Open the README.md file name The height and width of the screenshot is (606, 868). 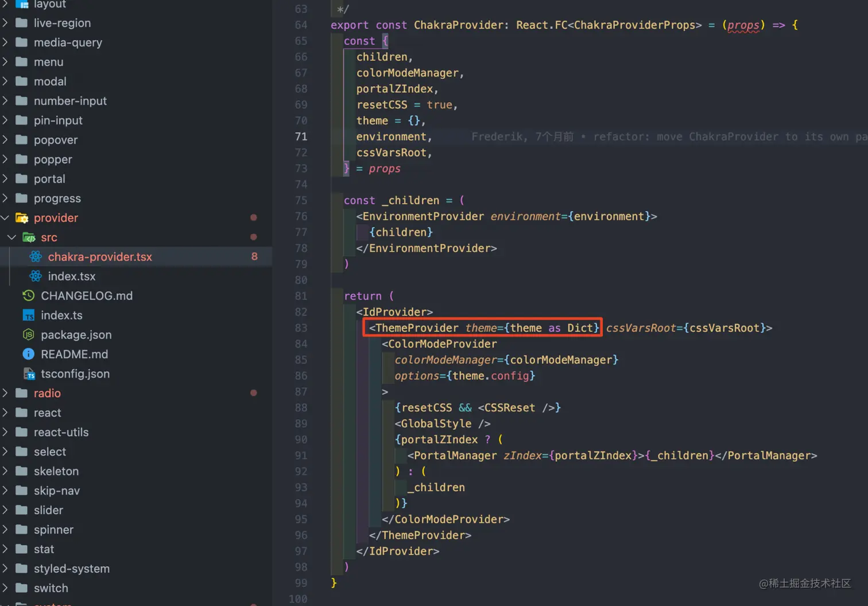pyautogui.click(x=75, y=355)
